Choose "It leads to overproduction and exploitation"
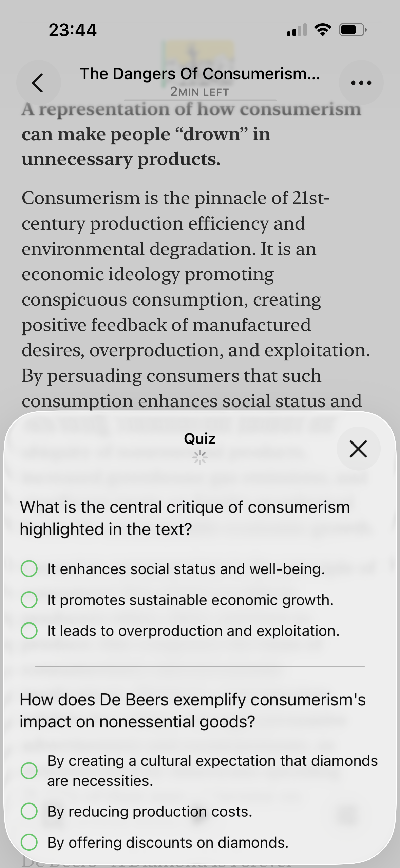Viewport: 400px width, 868px height. tap(180, 631)
